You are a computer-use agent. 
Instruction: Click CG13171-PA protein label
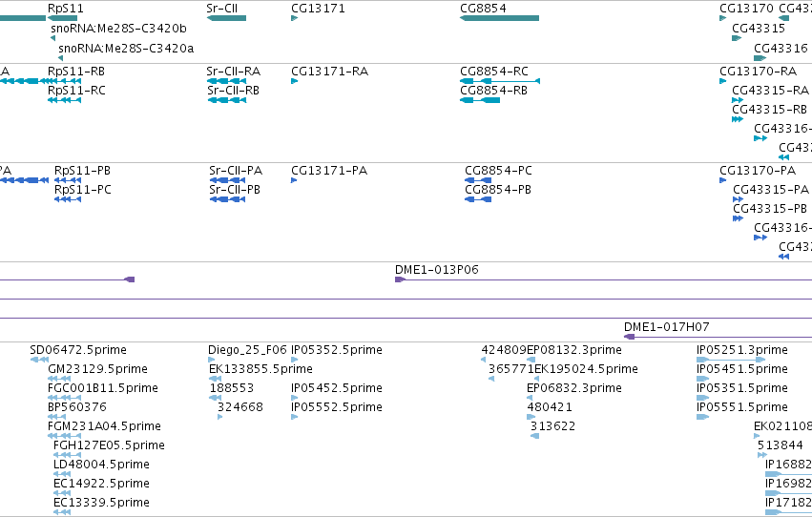(329, 170)
